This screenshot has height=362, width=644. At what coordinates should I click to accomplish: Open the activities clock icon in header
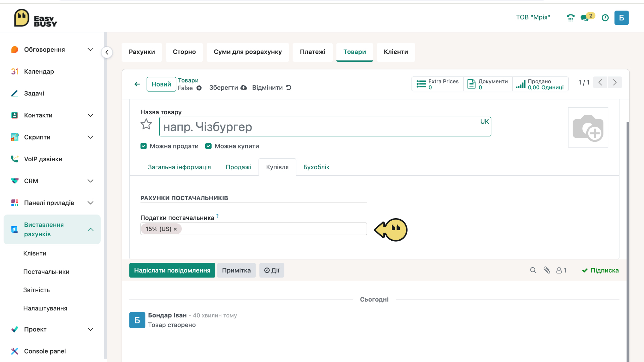(605, 18)
